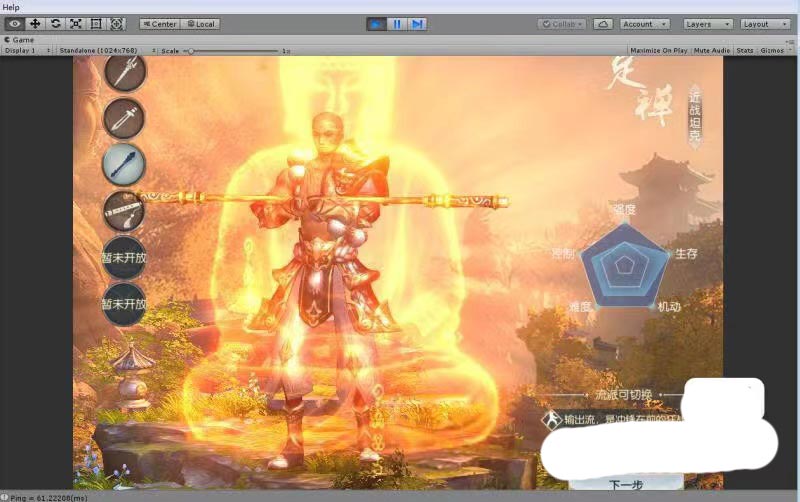
Task: Click the 难度 radar chart label
Action: (581, 307)
